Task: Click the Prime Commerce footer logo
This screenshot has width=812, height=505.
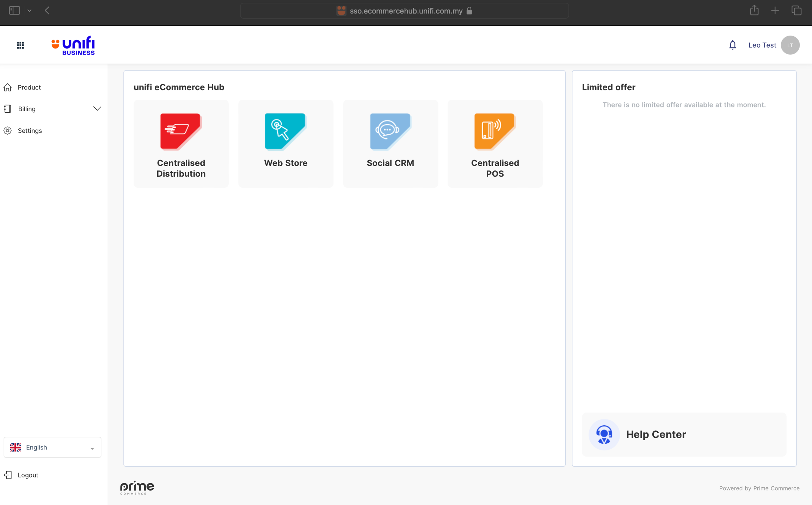Action: (137, 487)
